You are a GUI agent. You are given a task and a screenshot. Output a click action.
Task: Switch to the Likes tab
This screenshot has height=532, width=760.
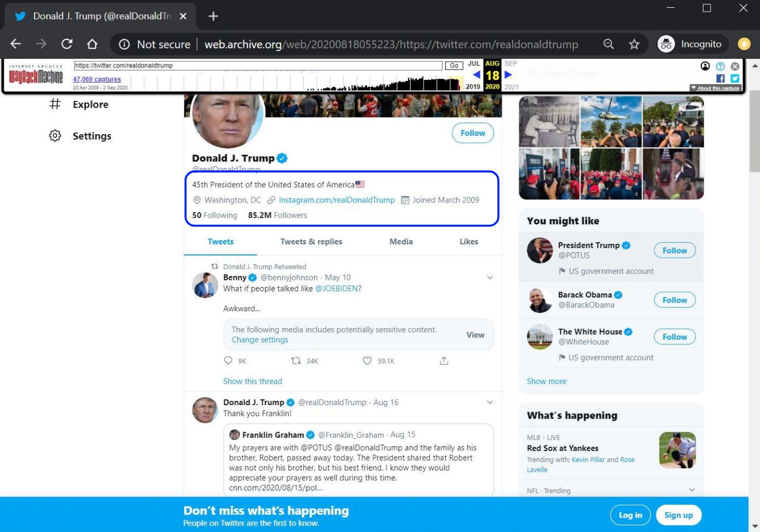point(469,242)
